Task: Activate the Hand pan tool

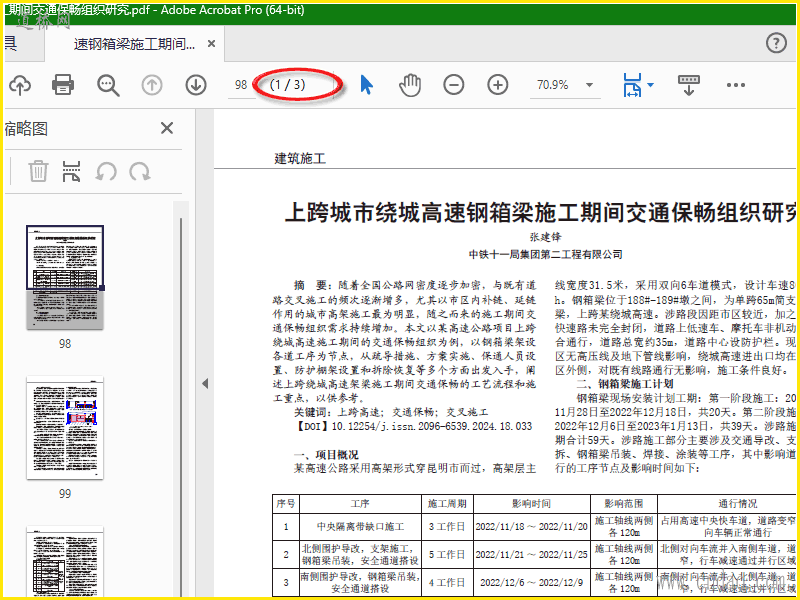Action: (410, 85)
